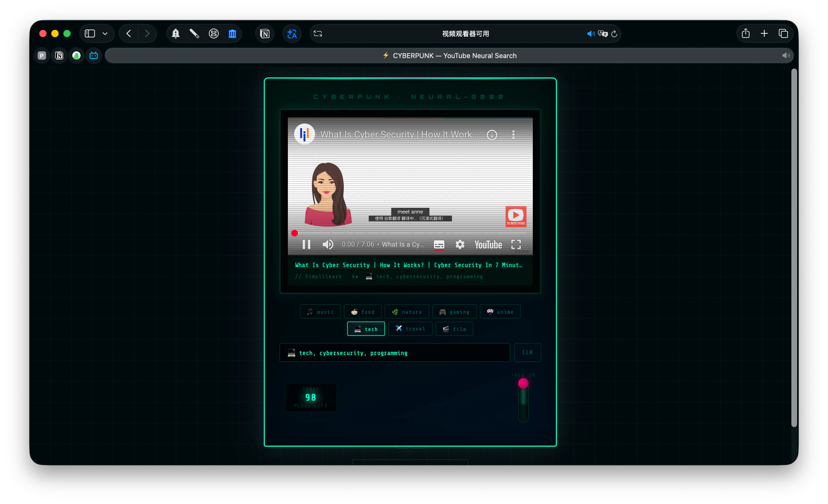The width and height of the screenshot is (828, 504).
Task: Select the film category chip
Action: [454, 329]
